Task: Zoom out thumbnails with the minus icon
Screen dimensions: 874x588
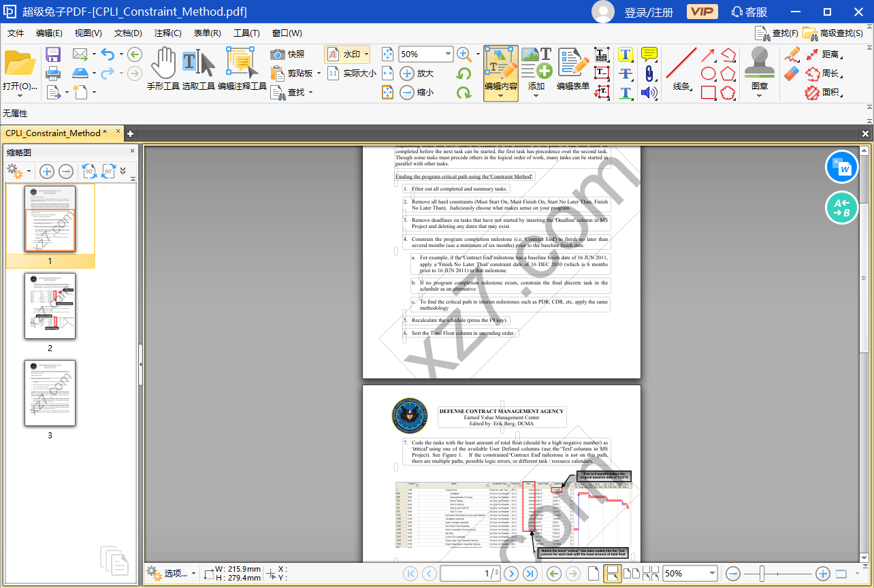Action: (66, 171)
